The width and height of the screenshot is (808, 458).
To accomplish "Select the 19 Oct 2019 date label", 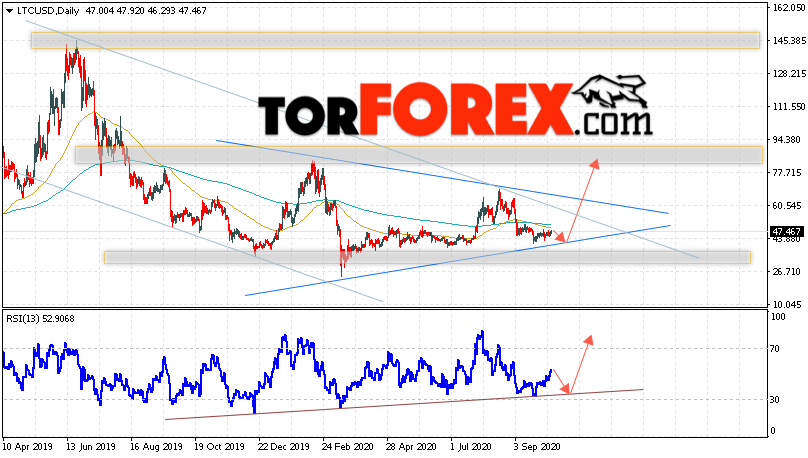I will (x=220, y=447).
